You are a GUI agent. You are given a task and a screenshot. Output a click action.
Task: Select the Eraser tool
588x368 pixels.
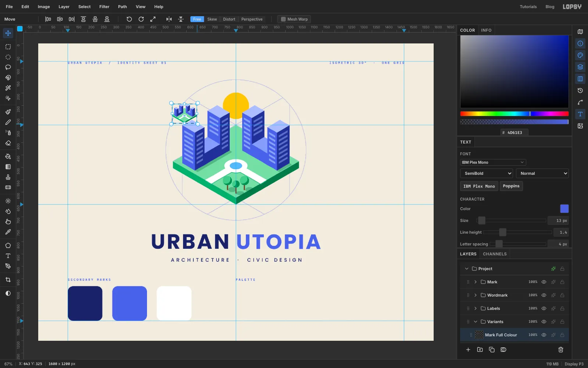click(x=8, y=143)
